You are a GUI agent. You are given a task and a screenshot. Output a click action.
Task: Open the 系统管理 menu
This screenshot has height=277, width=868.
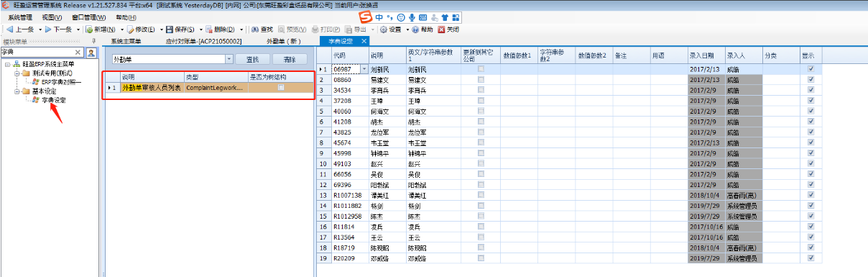(20, 17)
